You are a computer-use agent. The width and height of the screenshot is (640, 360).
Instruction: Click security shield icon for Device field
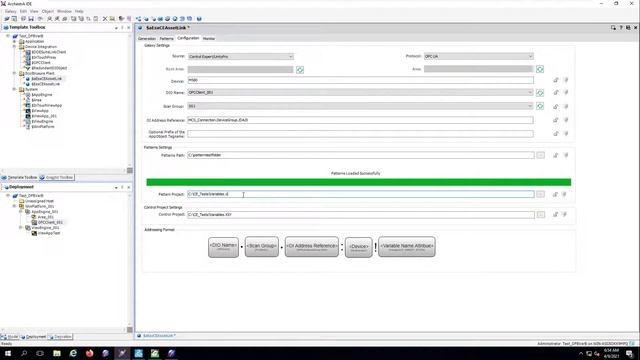pyautogui.click(x=566, y=80)
